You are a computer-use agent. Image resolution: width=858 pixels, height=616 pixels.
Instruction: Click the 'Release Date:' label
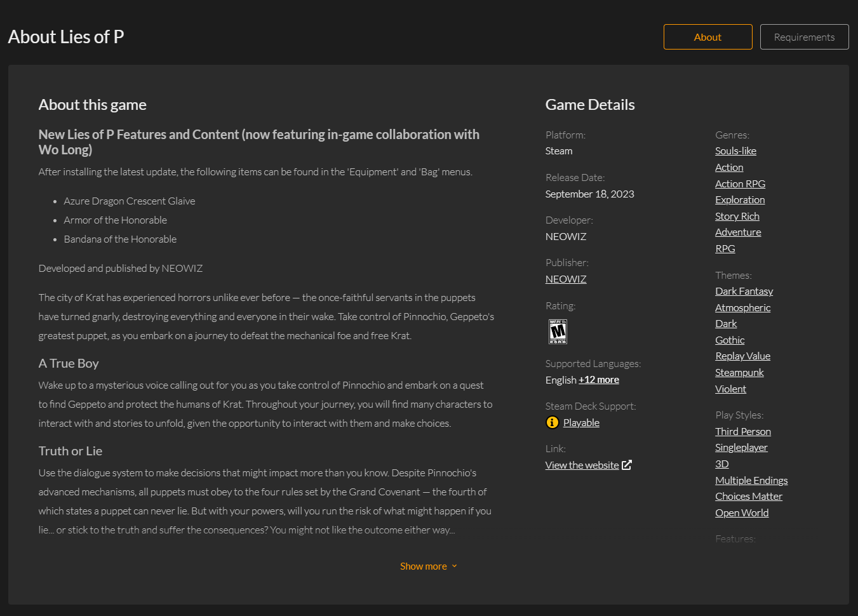pos(575,178)
